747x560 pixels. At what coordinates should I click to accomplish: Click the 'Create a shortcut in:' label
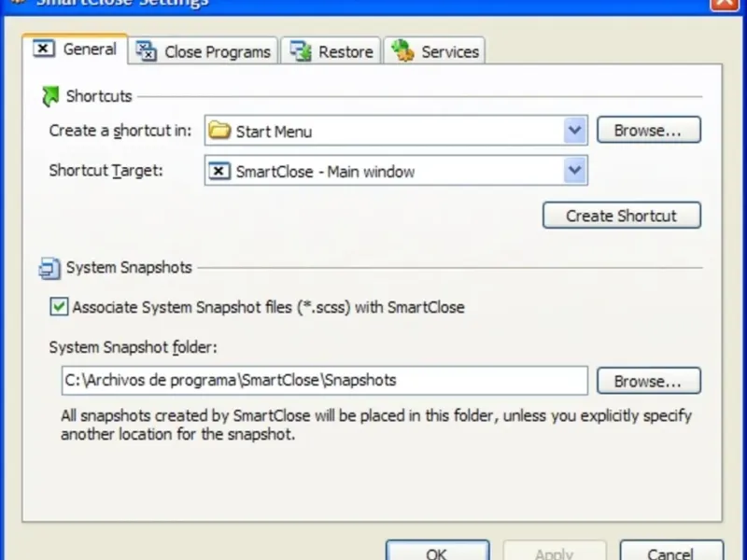click(120, 131)
